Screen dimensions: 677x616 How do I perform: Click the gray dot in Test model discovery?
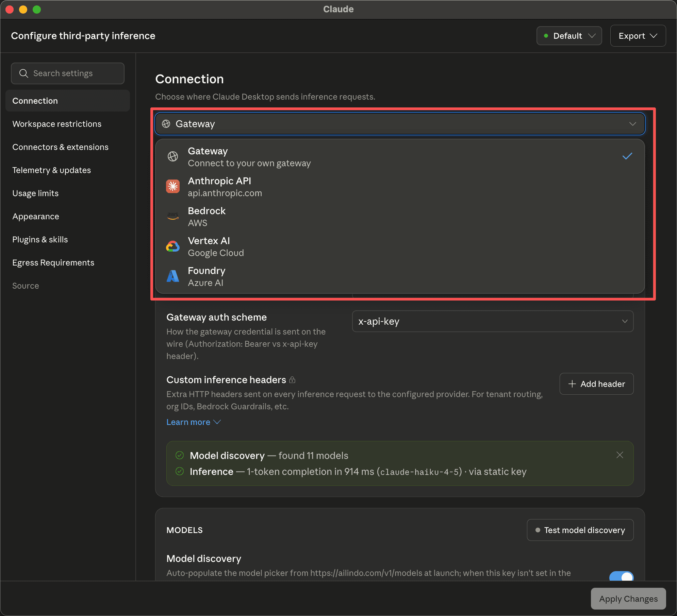[x=538, y=530]
